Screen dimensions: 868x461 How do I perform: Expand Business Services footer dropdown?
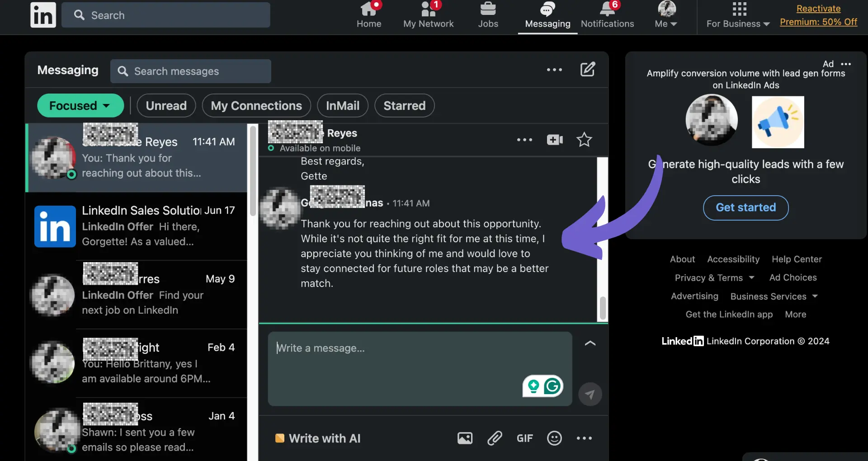774,296
